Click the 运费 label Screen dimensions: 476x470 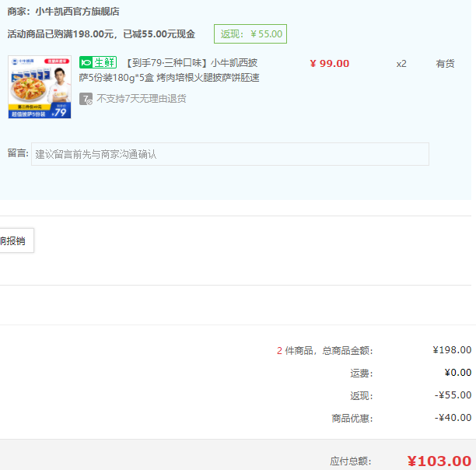click(362, 374)
